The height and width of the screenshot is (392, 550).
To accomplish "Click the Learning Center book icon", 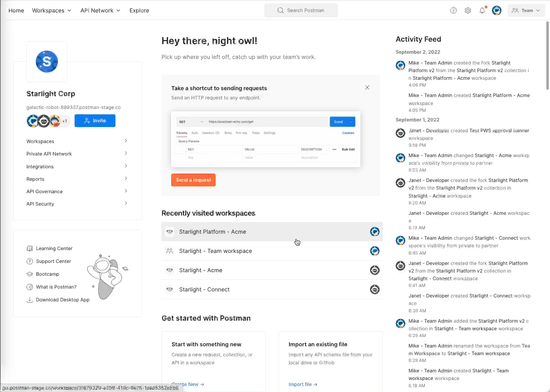I will pos(30,249).
